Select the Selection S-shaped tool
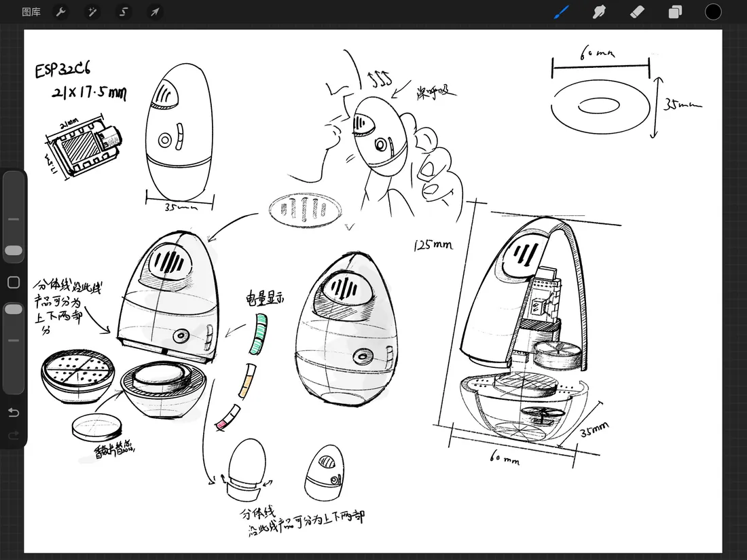 (124, 12)
